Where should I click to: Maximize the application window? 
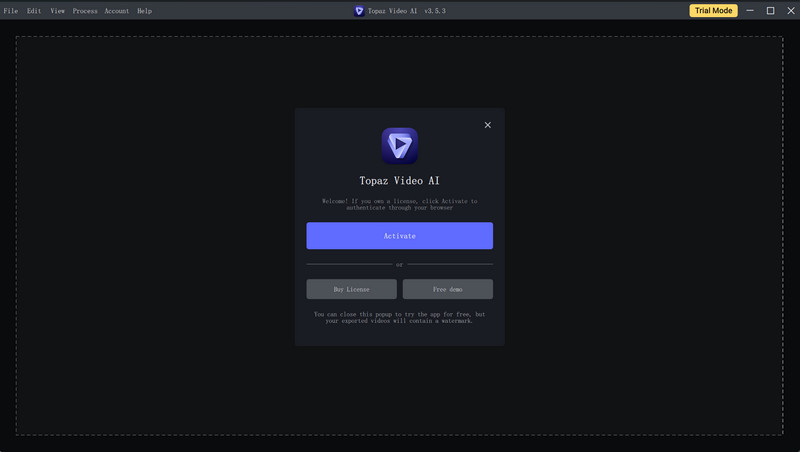click(770, 11)
